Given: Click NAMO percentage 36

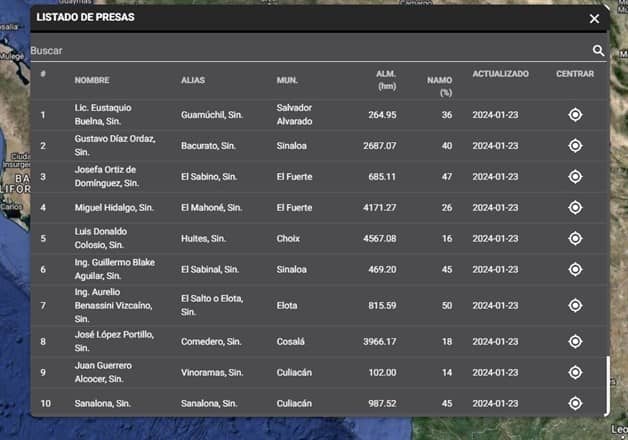Looking at the screenshot, I should [447, 115].
